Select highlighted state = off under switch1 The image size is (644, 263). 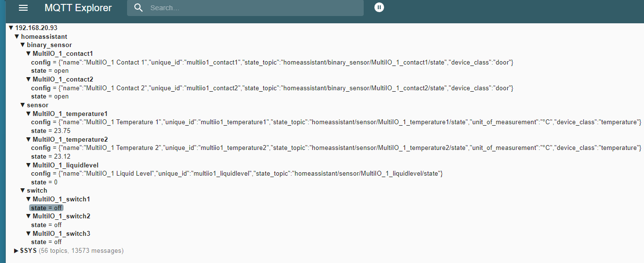click(x=46, y=208)
